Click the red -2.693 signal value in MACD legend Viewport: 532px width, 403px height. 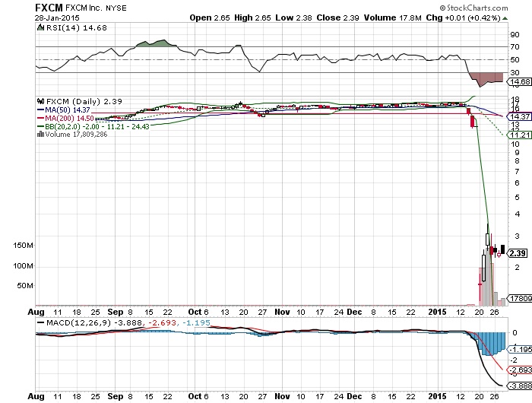tap(163, 322)
